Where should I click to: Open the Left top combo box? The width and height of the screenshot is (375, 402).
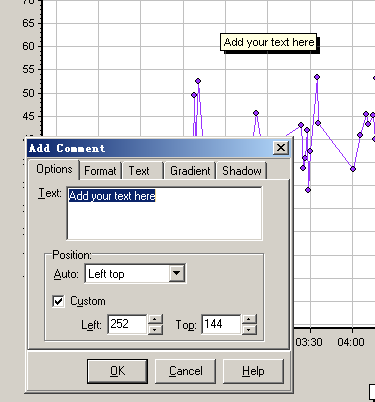135,273
